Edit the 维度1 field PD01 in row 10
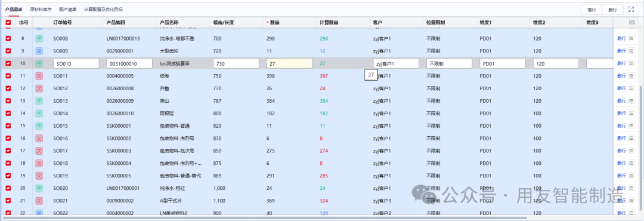This screenshot has height=221, width=644. 503,63
